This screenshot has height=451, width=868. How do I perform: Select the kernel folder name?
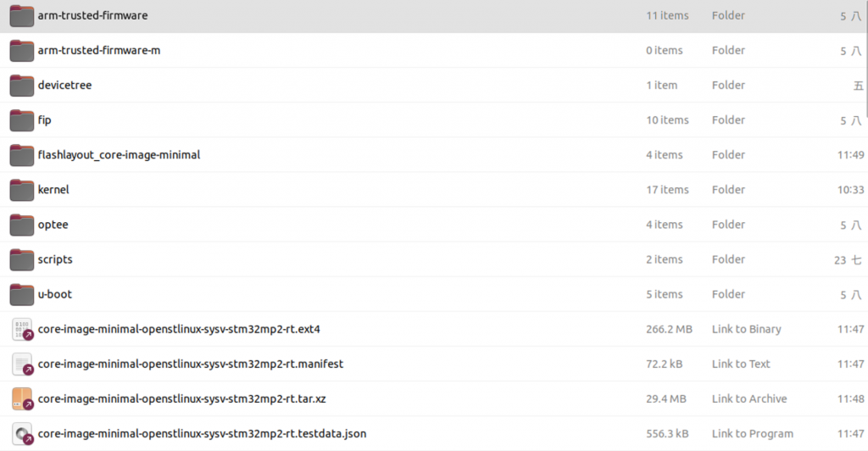point(53,190)
